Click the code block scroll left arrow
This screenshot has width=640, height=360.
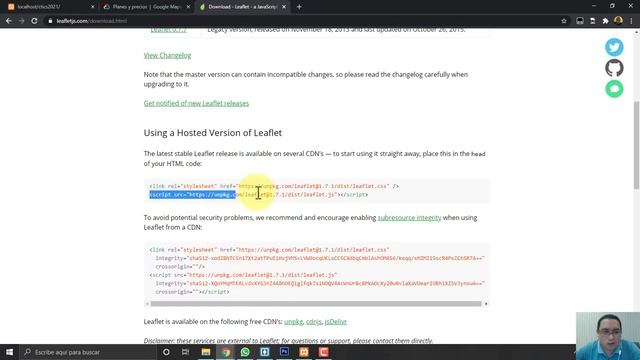pyautogui.click(x=147, y=304)
